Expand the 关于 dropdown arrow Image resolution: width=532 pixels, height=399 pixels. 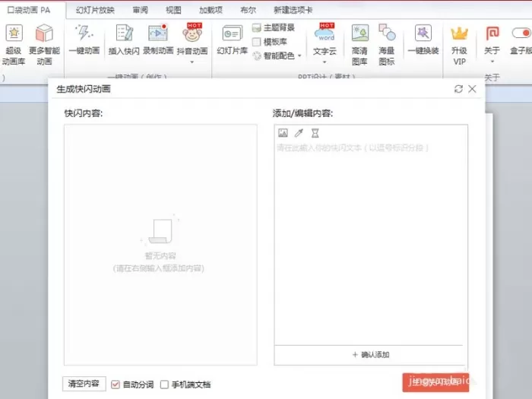[492, 62]
